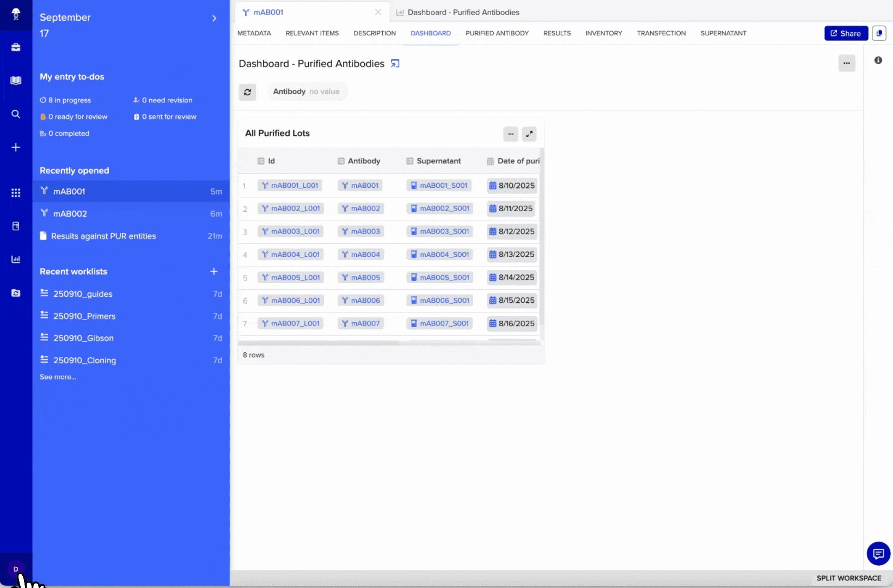Image resolution: width=893 pixels, height=588 pixels.
Task: Click the Share button
Action: pyautogui.click(x=846, y=33)
